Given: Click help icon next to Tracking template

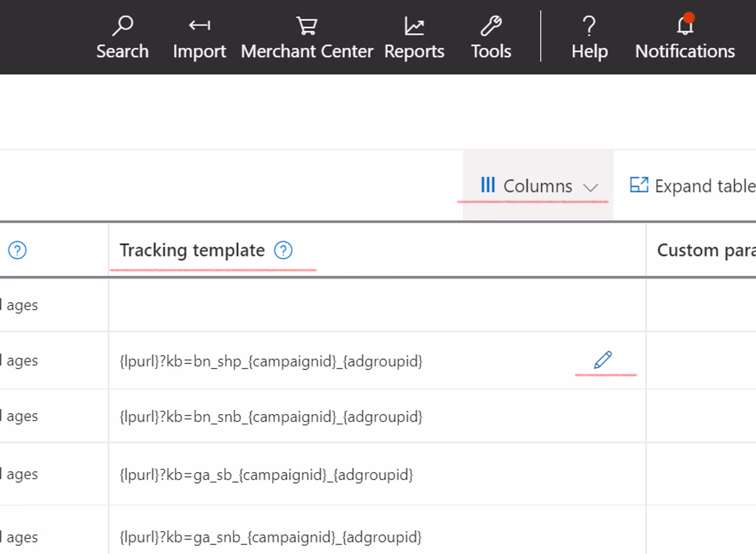Looking at the screenshot, I should coord(283,250).
